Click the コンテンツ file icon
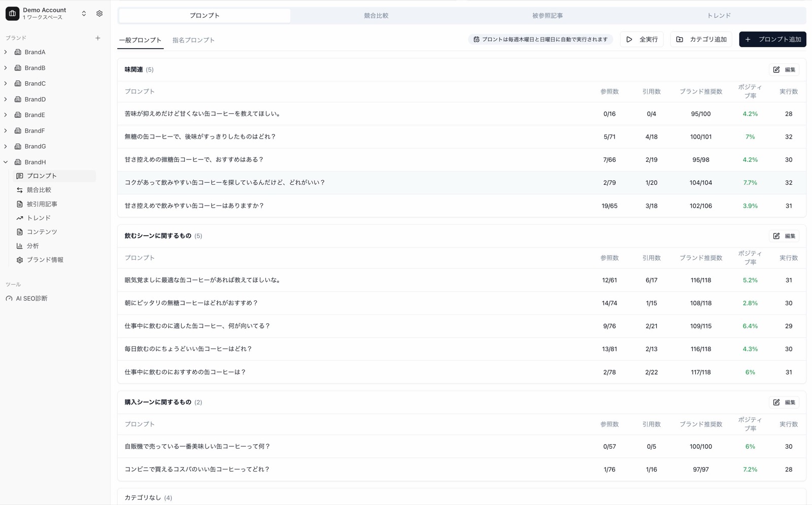 [x=20, y=232]
